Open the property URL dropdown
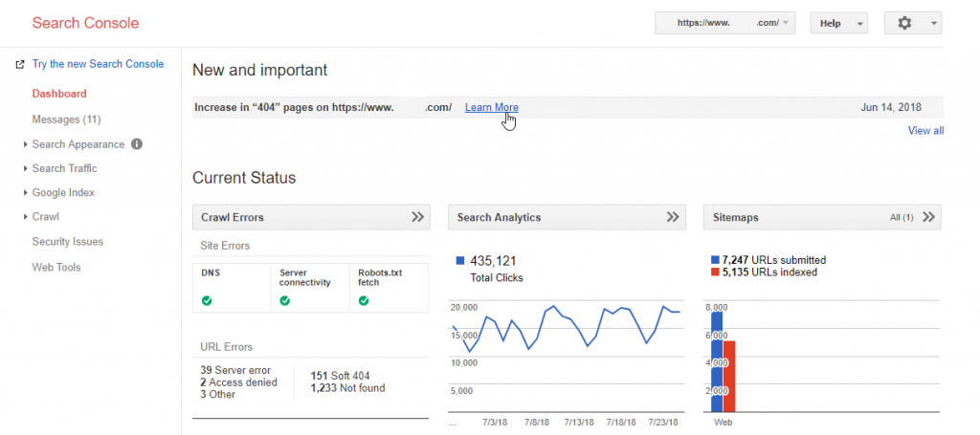This screenshot has height=435, width=980. pyautogui.click(x=725, y=23)
